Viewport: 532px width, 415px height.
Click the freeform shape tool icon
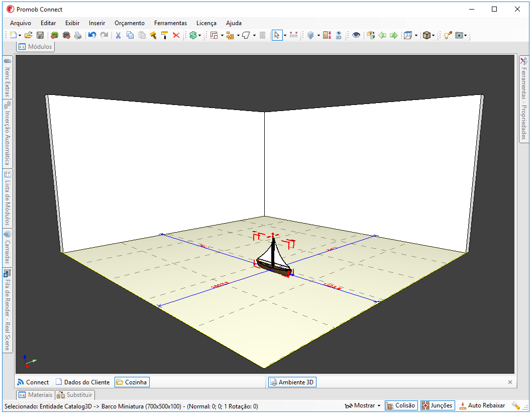(x=246, y=35)
